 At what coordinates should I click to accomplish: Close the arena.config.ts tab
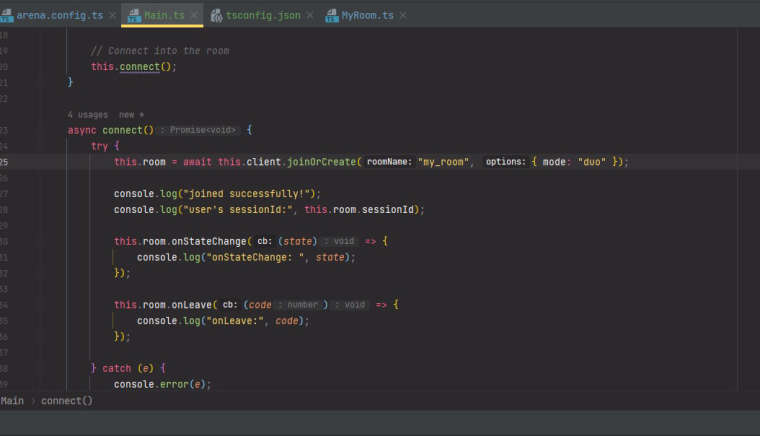[x=112, y=16]
